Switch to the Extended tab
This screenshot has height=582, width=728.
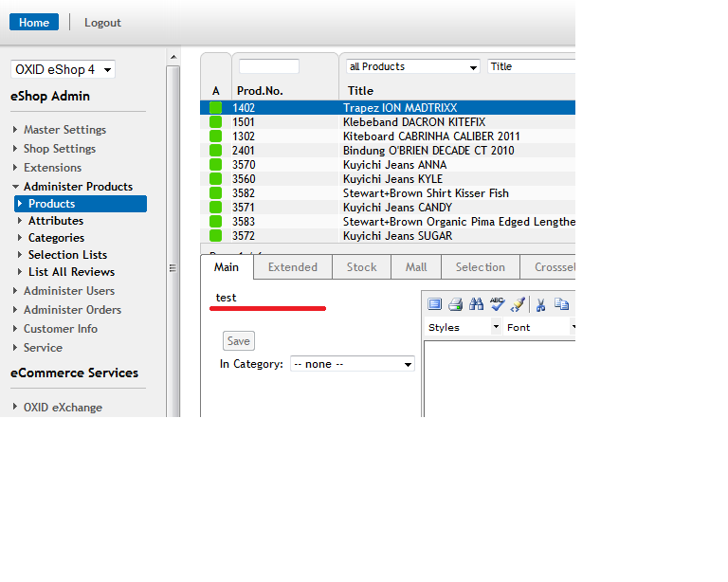293,267
